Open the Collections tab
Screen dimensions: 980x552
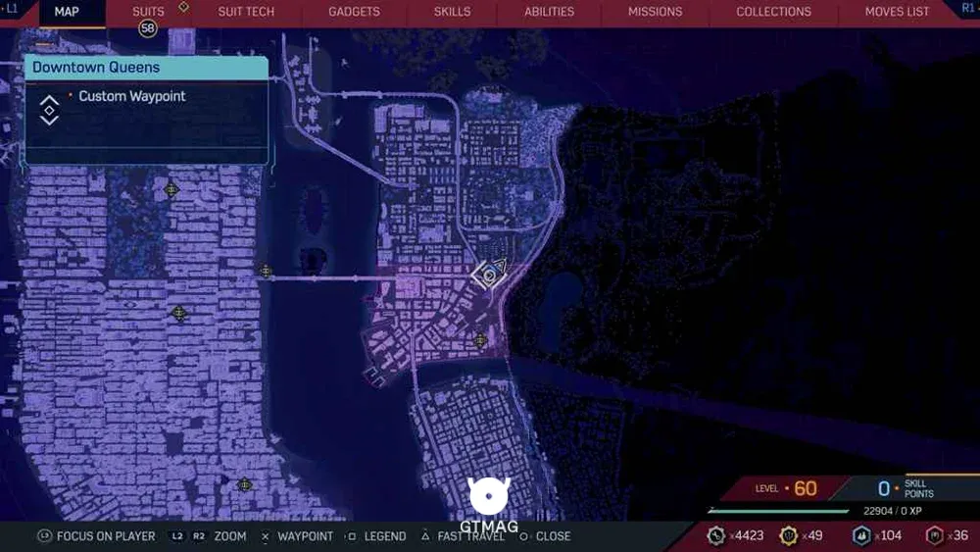773,12
